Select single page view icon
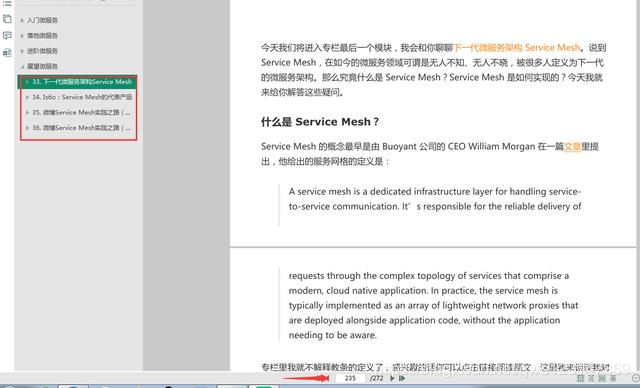640x388 pixels. coord(580,379)
